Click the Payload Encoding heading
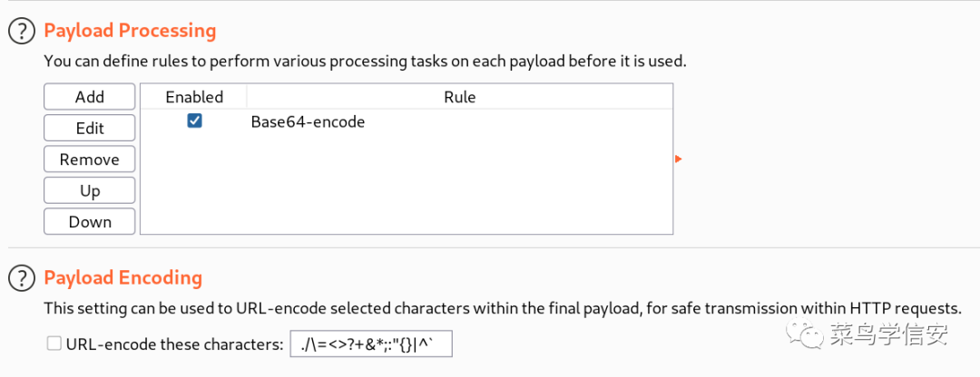 [x=123, y=277]
